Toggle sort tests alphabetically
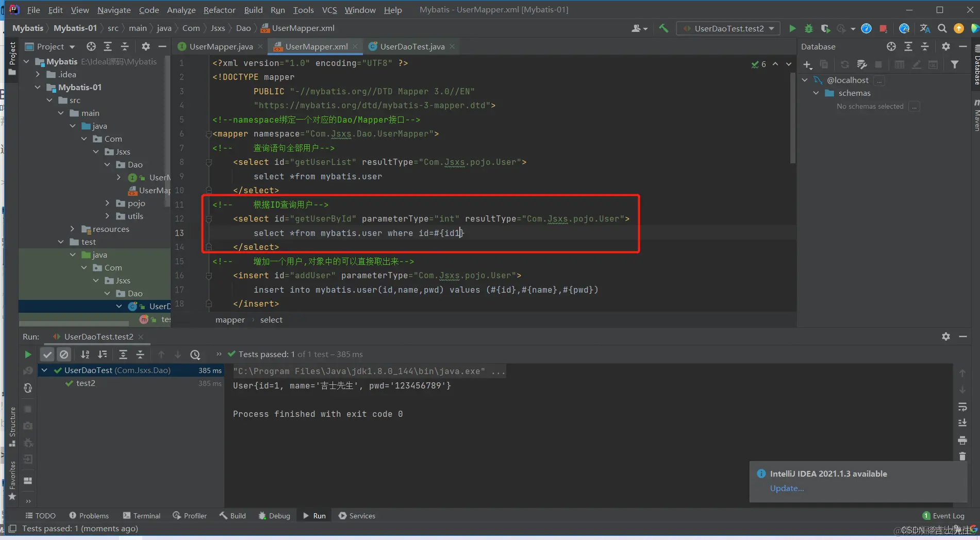The width and height of the screenshot is (980, 540). click(85, 355)
